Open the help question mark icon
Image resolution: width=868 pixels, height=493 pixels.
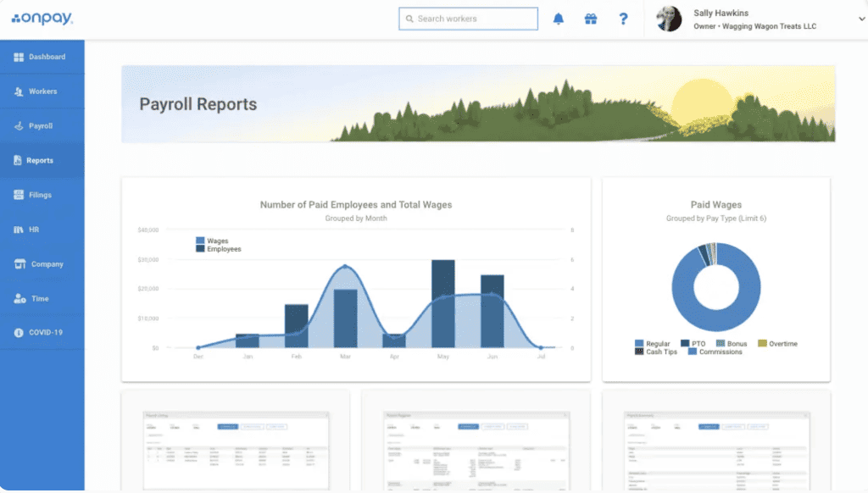click(x=623, y=19)
